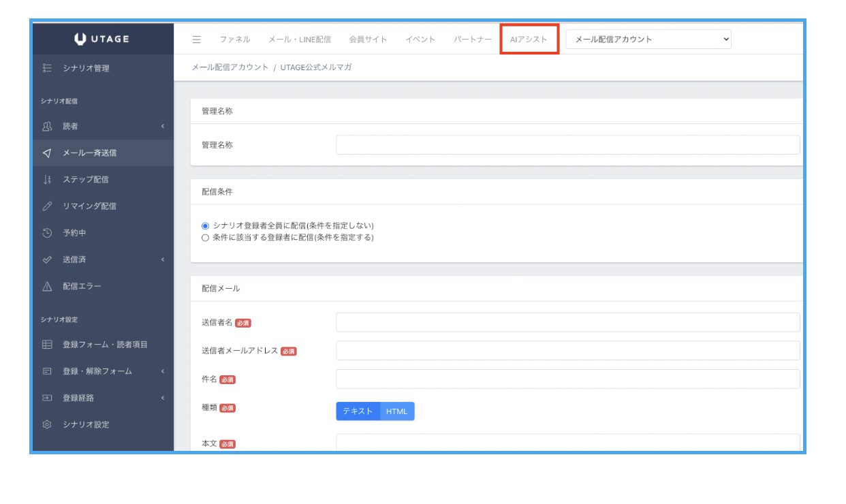Select 条件に該当する登録者に配信 radio button
Viewport: 846px width, 504px height.
click(x=205, y=238)
